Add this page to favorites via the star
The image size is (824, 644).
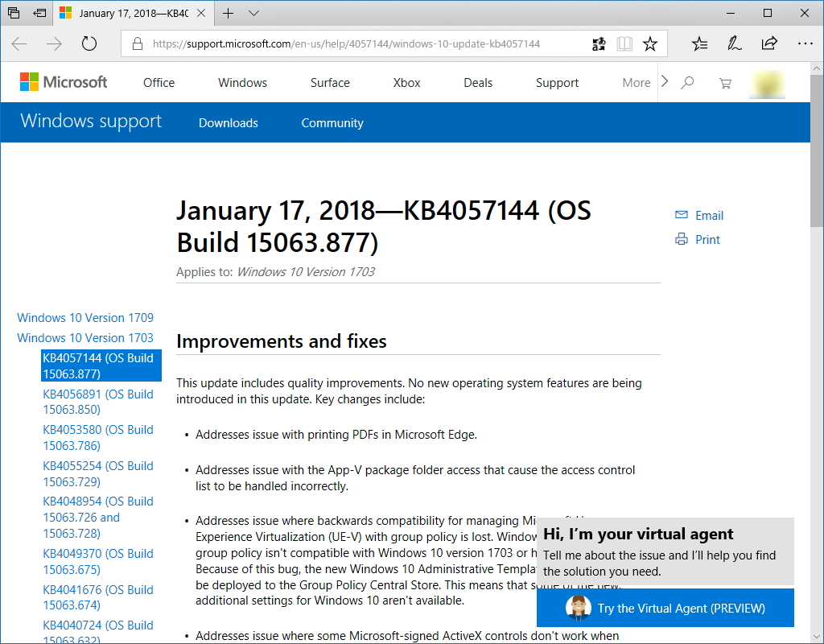coord(651,43)
